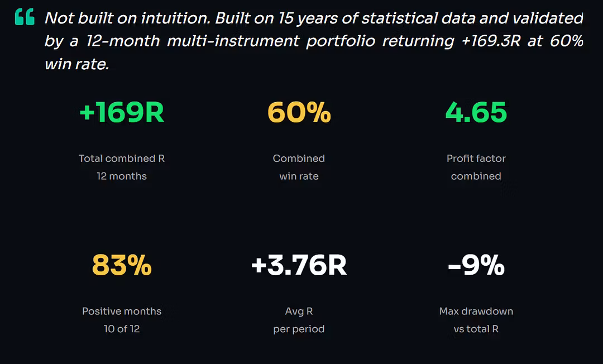Click the green quotation mark icon
Screen dimensions: 603x364
pyautogui.click(x=25, y=17)
